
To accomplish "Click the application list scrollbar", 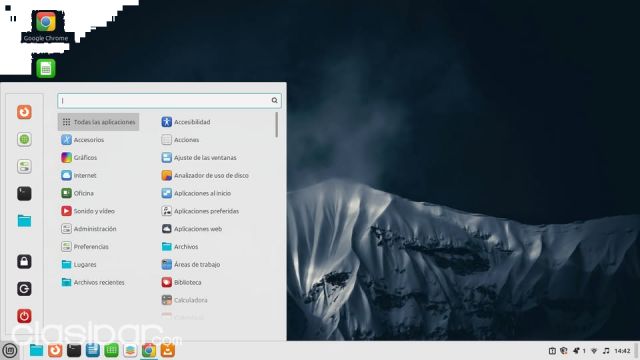I will point(277,125).
